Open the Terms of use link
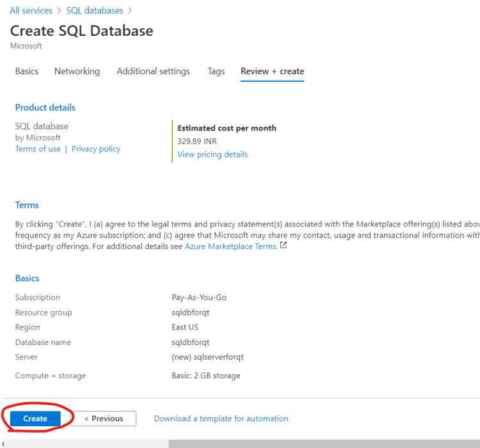The width and height of the screenshot is (480, 448). [x=38, y=149]
